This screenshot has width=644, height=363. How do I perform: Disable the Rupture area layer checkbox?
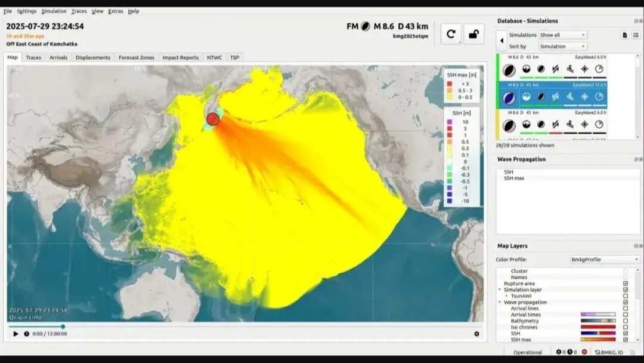pos(626,284)
